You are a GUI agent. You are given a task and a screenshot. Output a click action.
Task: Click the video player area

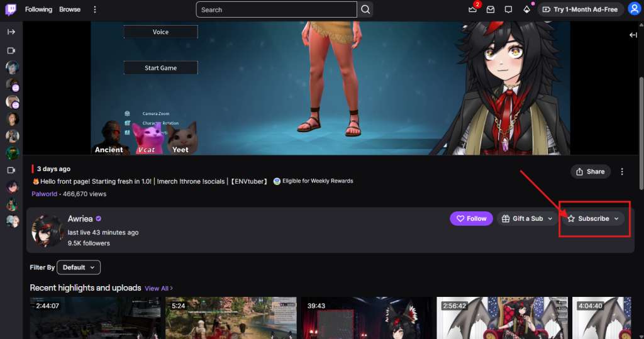pos(330,88)
